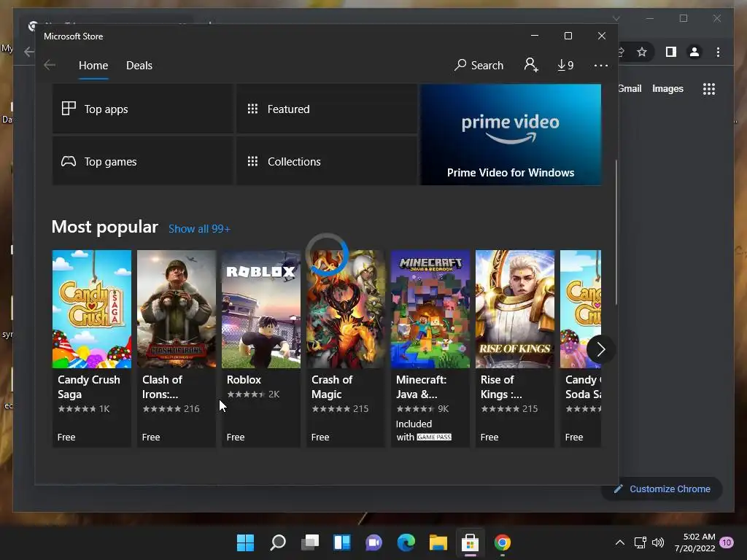This screenshot has width=747, height=560.
Task: Click Chrome's back arrow button
Action: coord(28,52)
